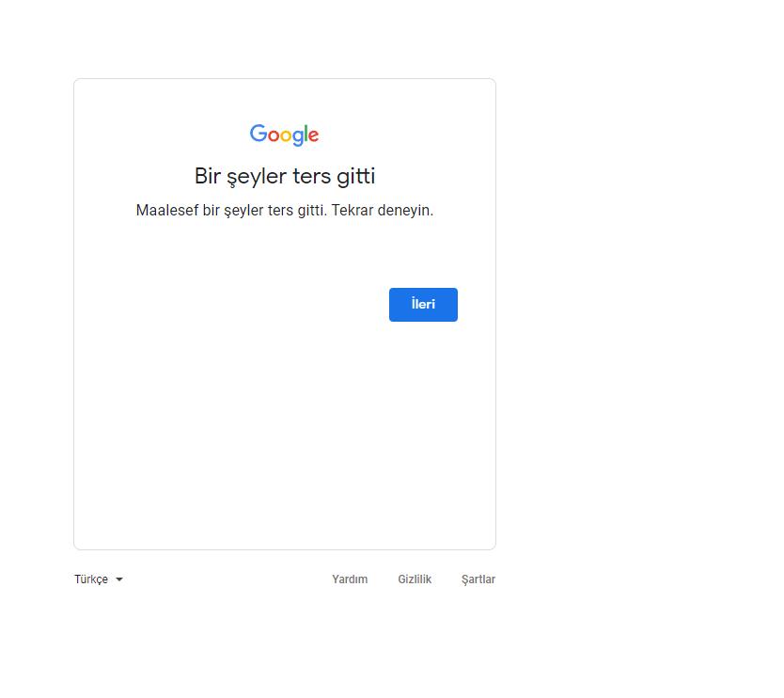The width and height of the screenshot is (784, 698).
Task: Click the word Maalesef in the message
Action: pyautogui.click(x=167, y=210)
